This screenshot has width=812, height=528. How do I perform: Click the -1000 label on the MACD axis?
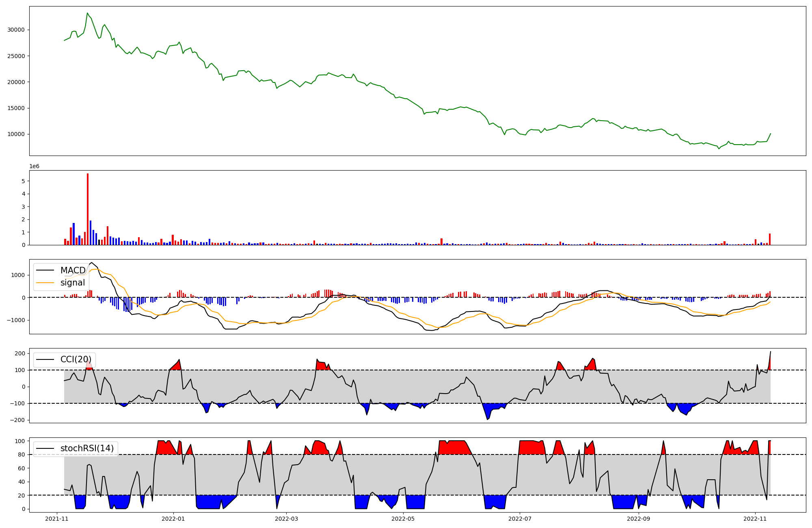click(17, 320)
